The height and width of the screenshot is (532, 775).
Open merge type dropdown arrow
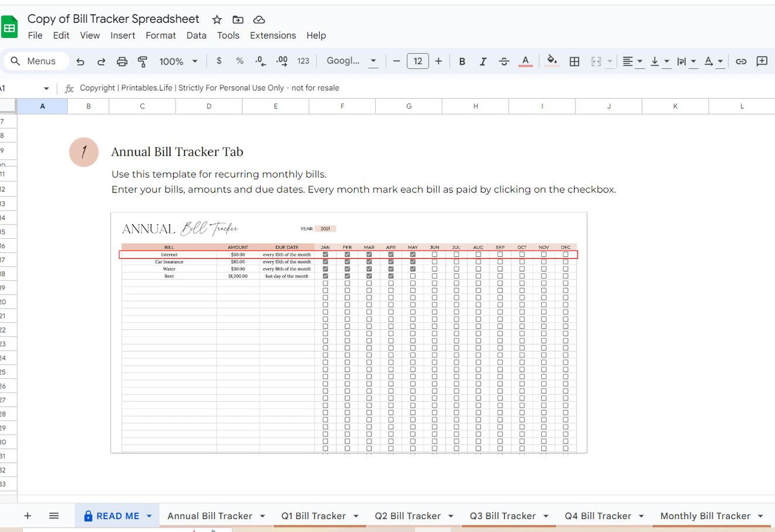(610, 62)
